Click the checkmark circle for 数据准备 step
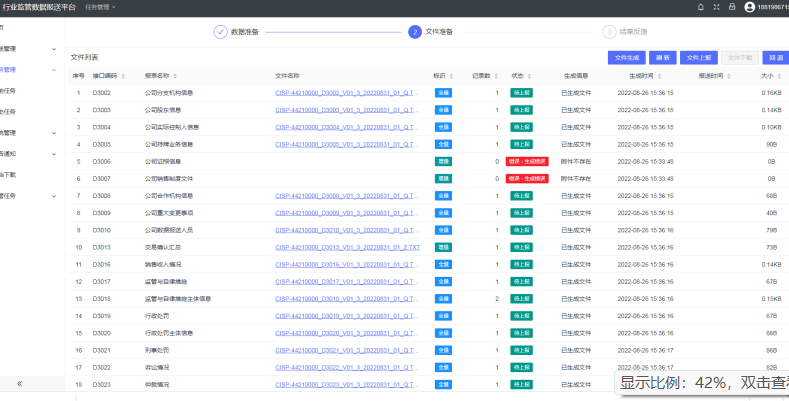Viewport: 789px width, 401px height. coord(220,32)
